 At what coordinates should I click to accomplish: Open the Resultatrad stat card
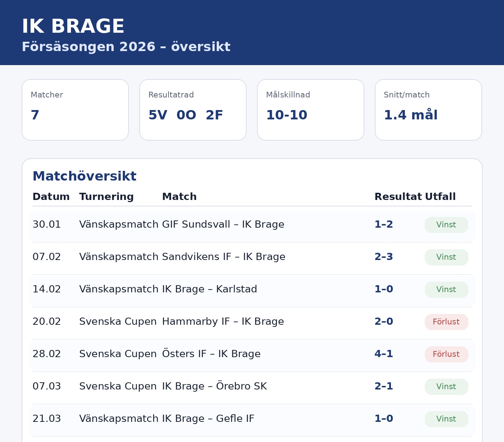[193, 110]
